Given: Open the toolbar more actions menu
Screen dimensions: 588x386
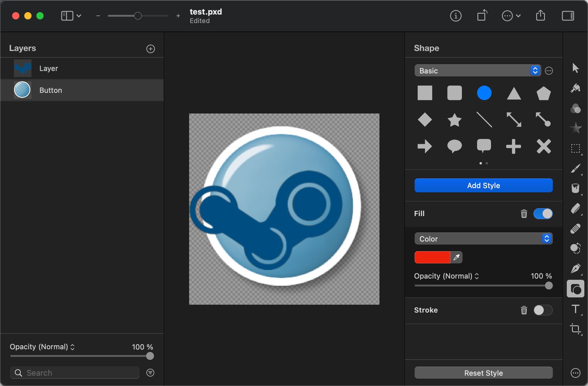Looking at the screenshot, I should (511, 16).
